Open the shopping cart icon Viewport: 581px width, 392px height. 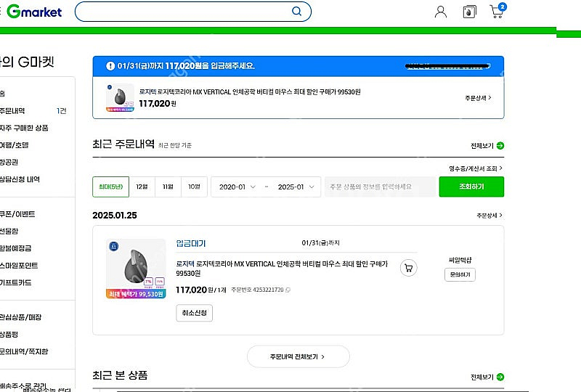pyautogui.click(x=497, y=11)
